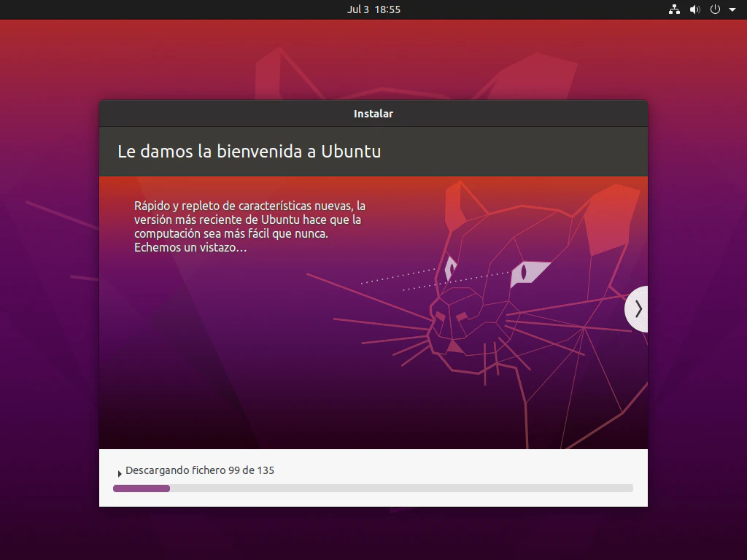Click the text 'Descargando fichero 99 de 135'

200,470
